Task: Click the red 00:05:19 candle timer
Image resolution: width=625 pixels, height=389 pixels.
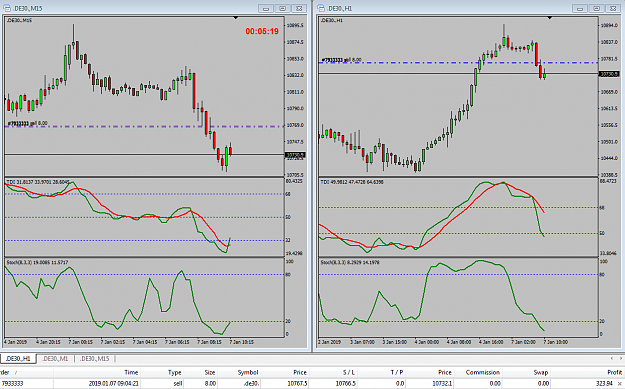Action: pos(262,31)
